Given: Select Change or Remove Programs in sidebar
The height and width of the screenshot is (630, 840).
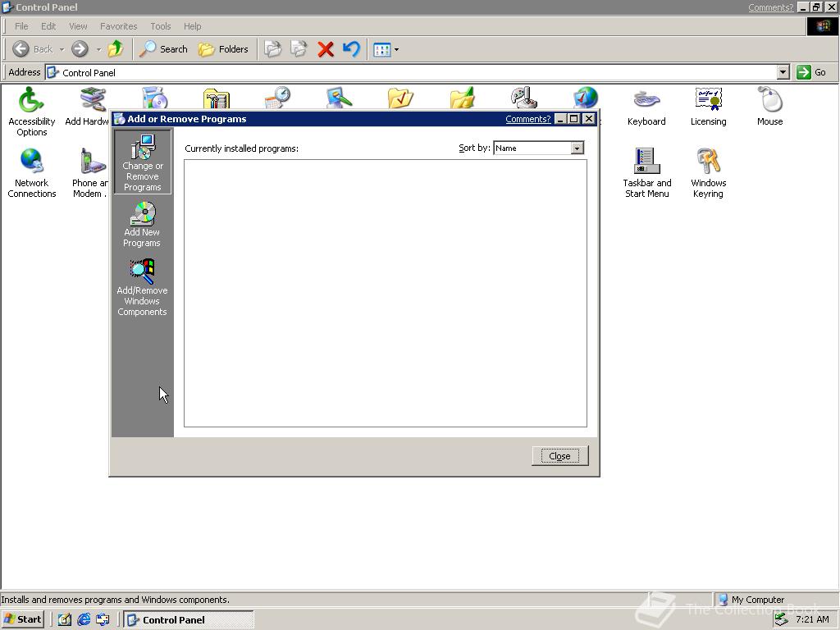Looking at the screenshot, I should click(143, 162).
